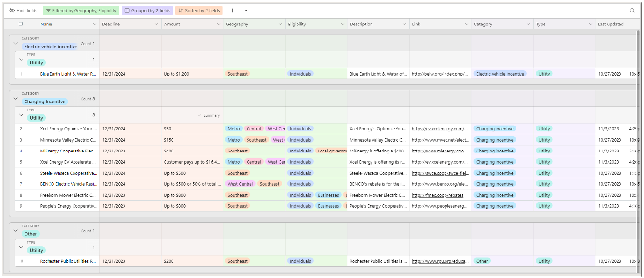Open the Category column dropdown arrow
The height and width of the screenshot is (278, 644).
coord(528,24)
